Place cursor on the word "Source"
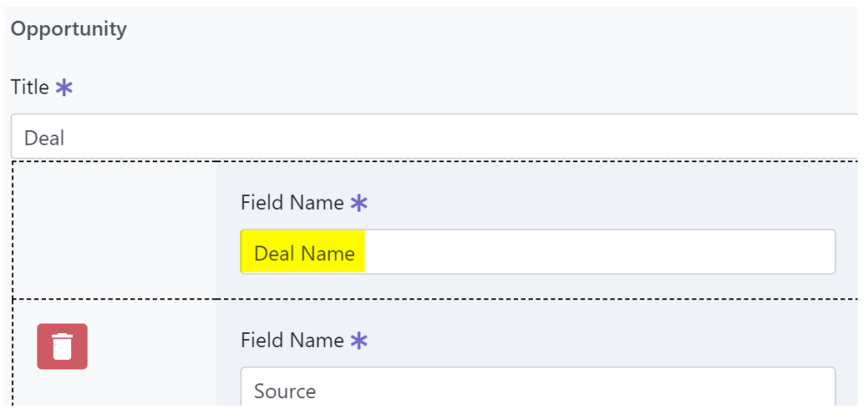 [x=285, y=391]
